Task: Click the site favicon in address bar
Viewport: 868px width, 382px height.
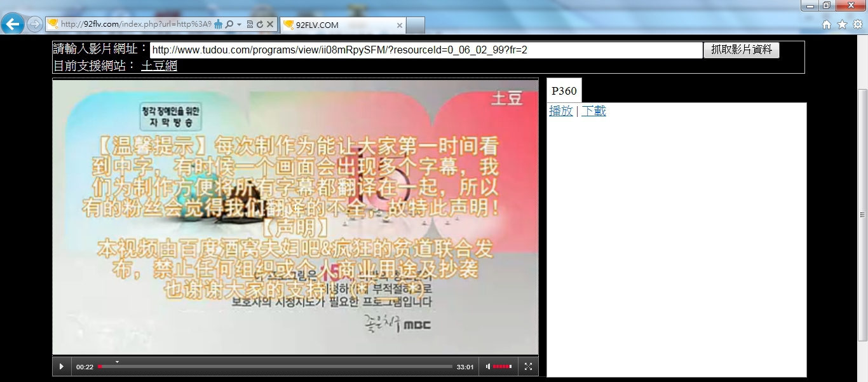Action: [x=53, y=24]
